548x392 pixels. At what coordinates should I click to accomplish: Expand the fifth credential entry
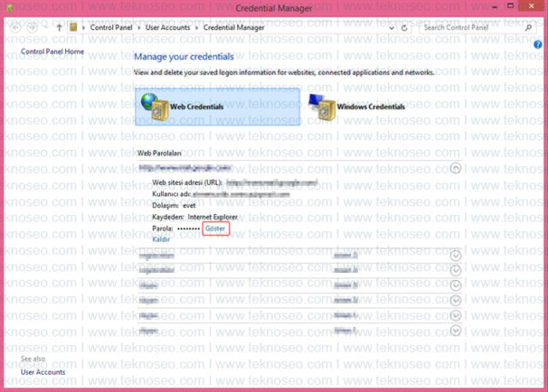456,300
